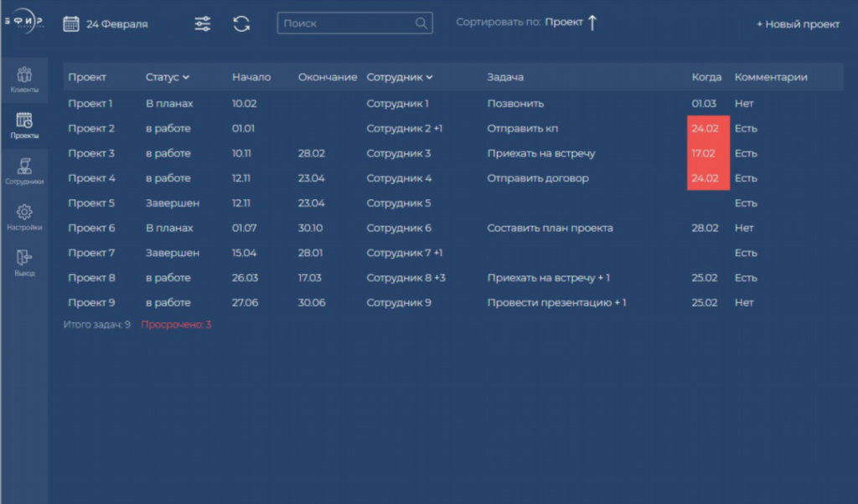Click comment Нет of Проект 9

coord(744,302)
